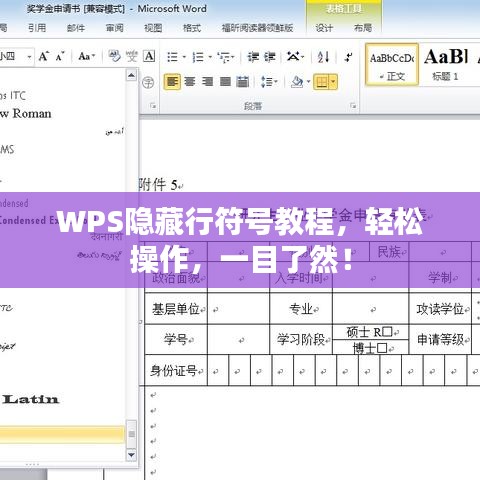This screenshot has width=480, height=480.
Task: Click the Change Case Aa button
Action: (x=84, y=56)
